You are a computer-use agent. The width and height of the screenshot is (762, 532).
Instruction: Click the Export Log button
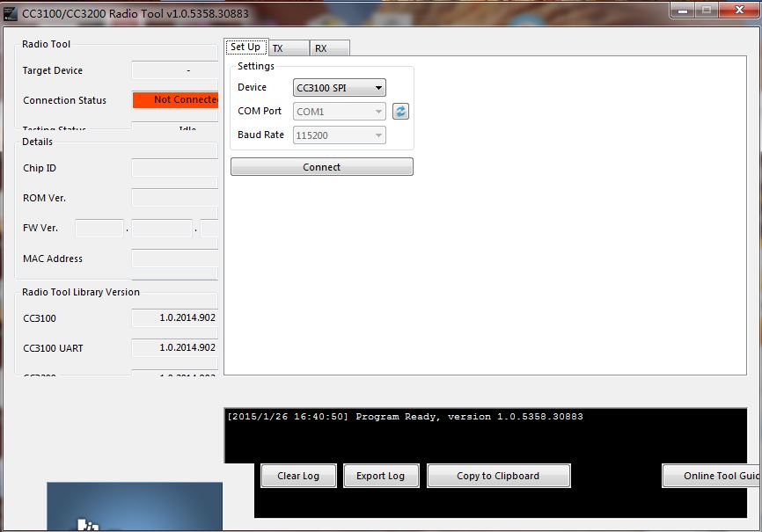tap(381, 476)
